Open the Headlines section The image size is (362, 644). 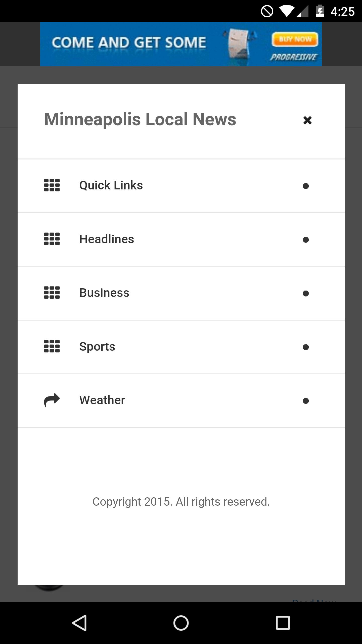coord(107,239)
